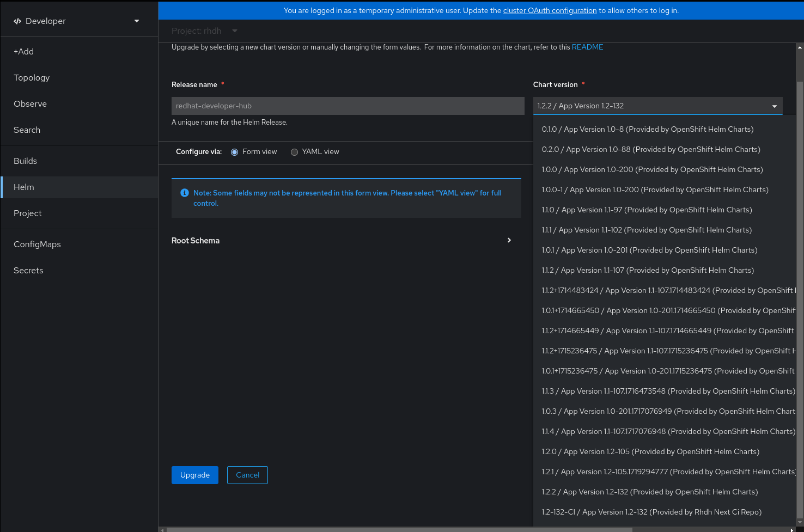Select chart version 1.0.0 / App Version 1.0-200
This screenshot has width=804, height=532.
[664, 169]
